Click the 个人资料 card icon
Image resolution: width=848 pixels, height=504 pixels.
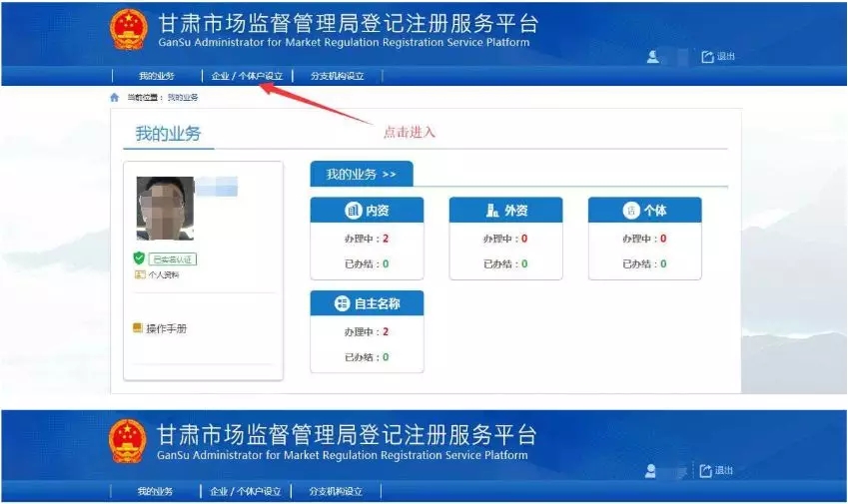coord(140,275)
